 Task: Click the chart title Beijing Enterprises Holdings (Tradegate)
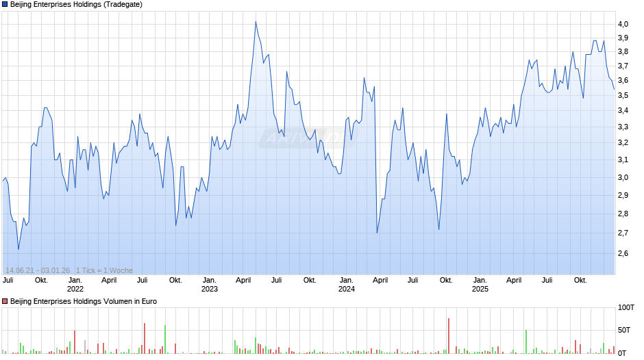click(77, 5)
